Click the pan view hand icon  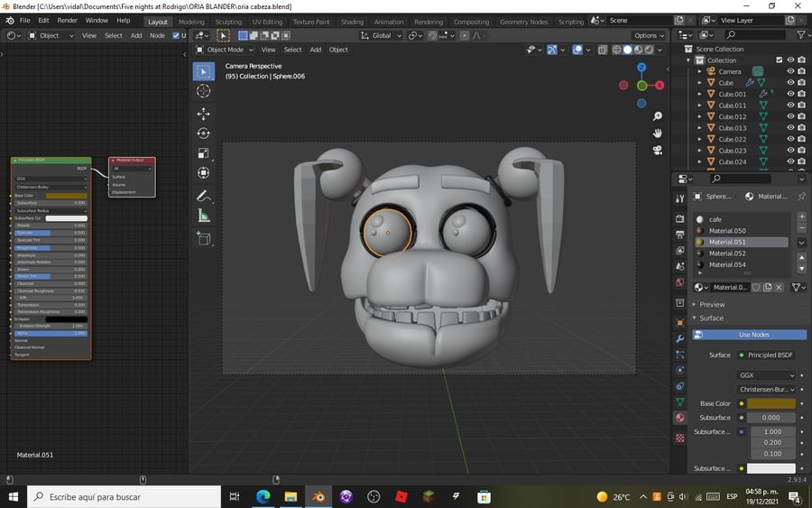(658, 133)
